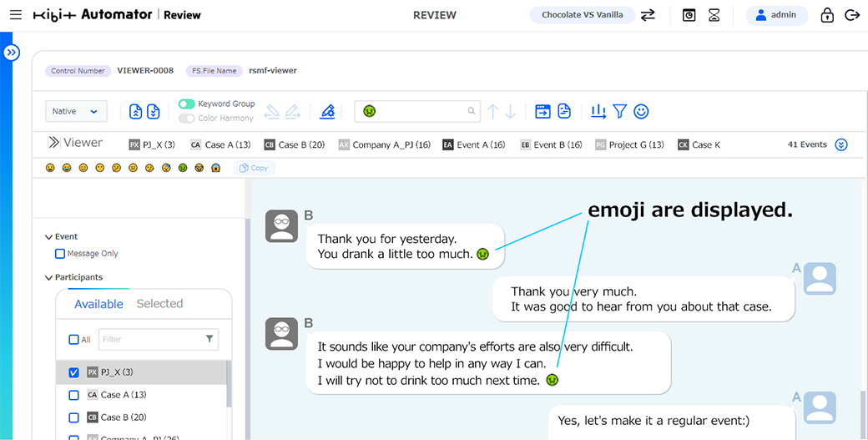
Task: Expand the blue sidebar with double-chevron
Action: [11, 53]
